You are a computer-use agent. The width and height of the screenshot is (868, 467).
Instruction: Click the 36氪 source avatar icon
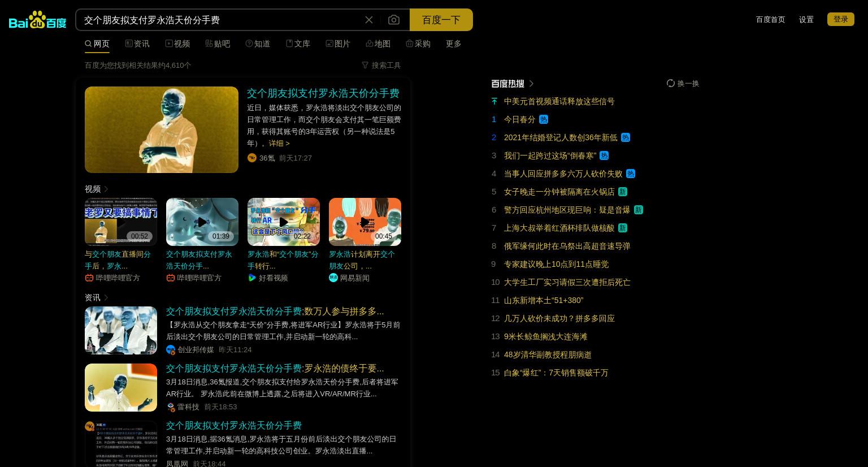[252, 158]
